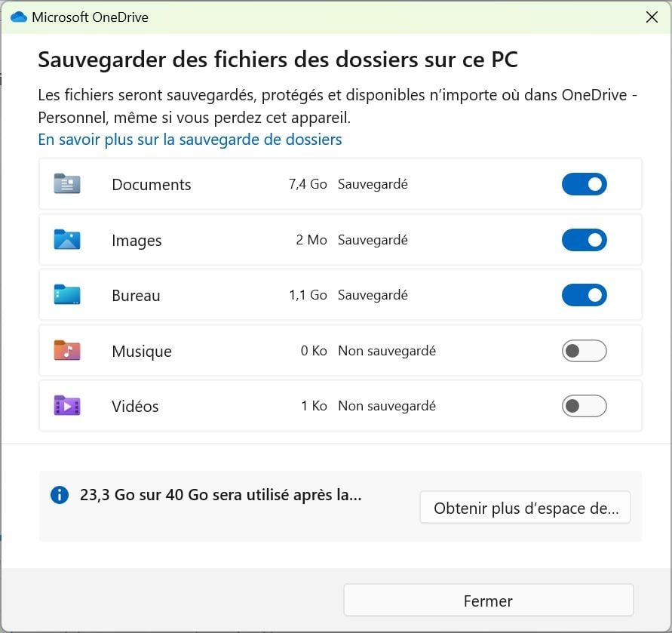The image size is (672, 633).
Task: Click 'Sauvegardé' status in Images row
Action: click(373, 240)
